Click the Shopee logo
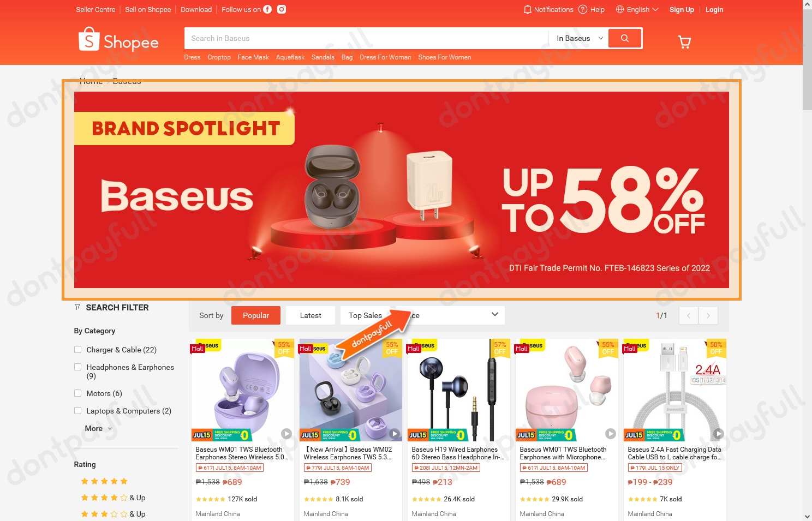812x521 pixels. [x=118, y=40]
